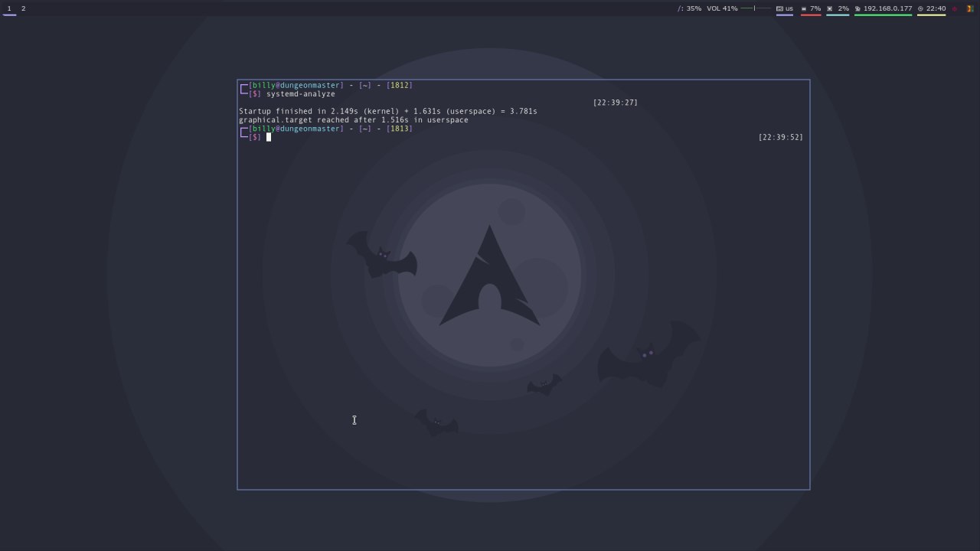Click the CPU chip icon next to 2%
This screenshot has width=980, height=551.
click(x=830, y=8)
